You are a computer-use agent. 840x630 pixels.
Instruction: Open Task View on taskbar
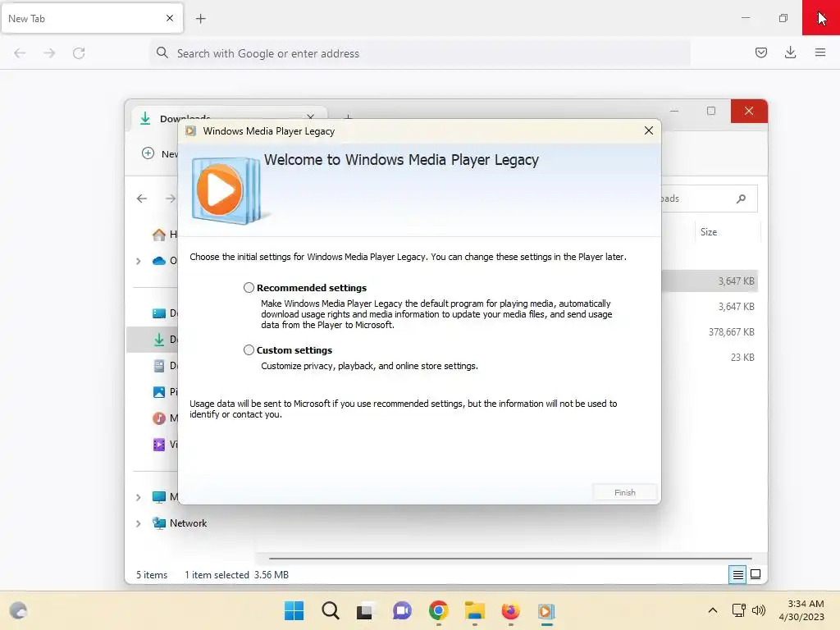pyautogui.click(x=365, y=610)
